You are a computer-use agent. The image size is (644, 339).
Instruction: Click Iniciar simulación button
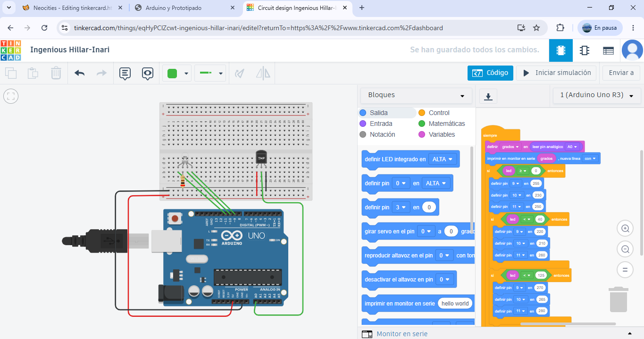pos(556,73)
